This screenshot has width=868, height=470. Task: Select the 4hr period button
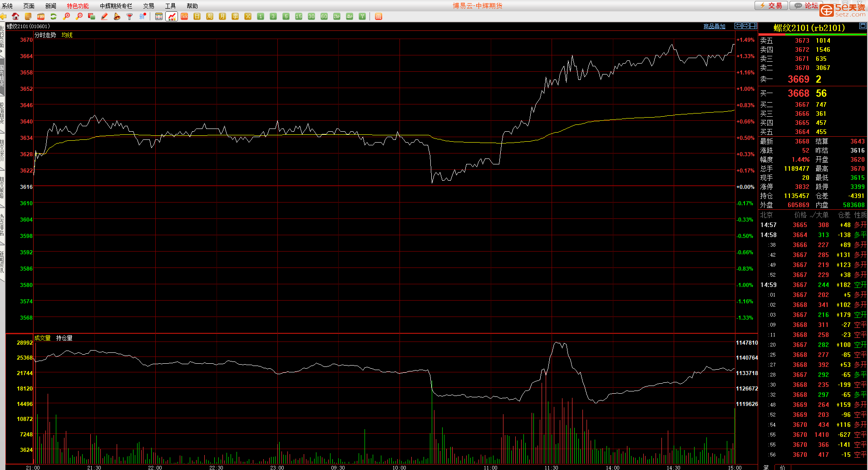(x=350, y=16)
